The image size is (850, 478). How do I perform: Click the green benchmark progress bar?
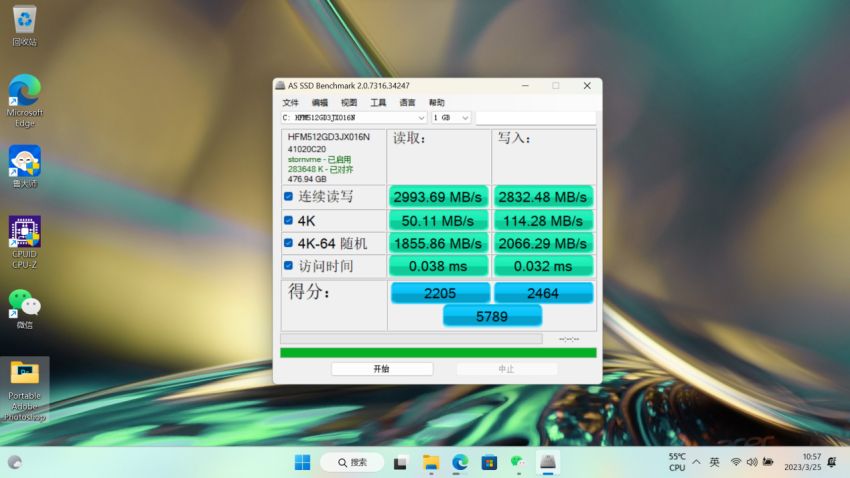[438, 352]
